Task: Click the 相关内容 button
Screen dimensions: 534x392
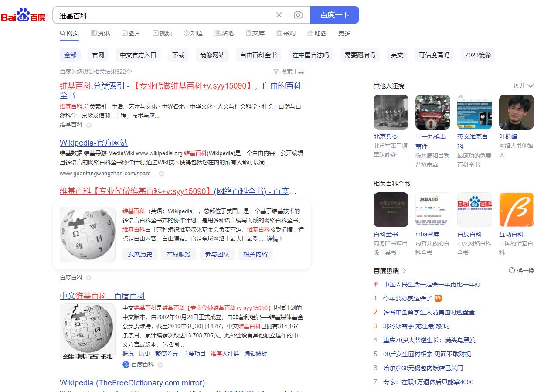Action: click(x=255, y=254)
